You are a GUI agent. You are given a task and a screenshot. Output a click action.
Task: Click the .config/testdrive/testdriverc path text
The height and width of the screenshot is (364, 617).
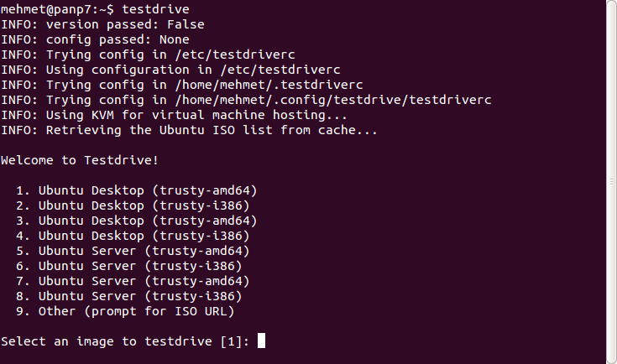382,100
